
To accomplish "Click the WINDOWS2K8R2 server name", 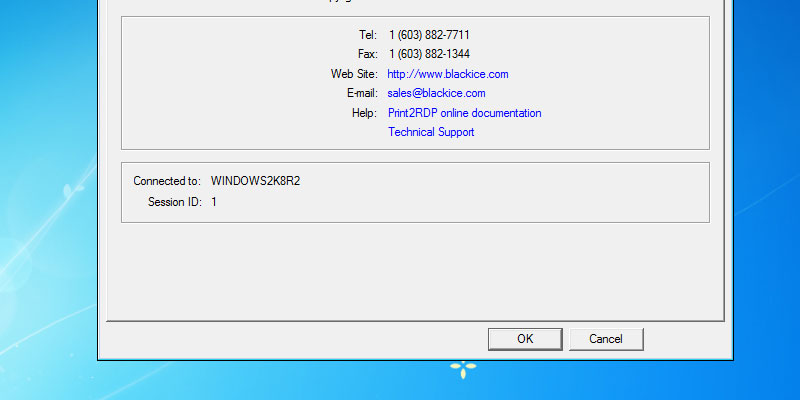I will tap(255, 182).
